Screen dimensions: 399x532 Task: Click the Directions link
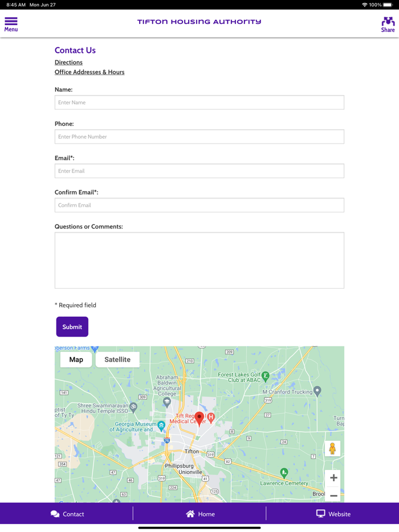tap(68, 63)
